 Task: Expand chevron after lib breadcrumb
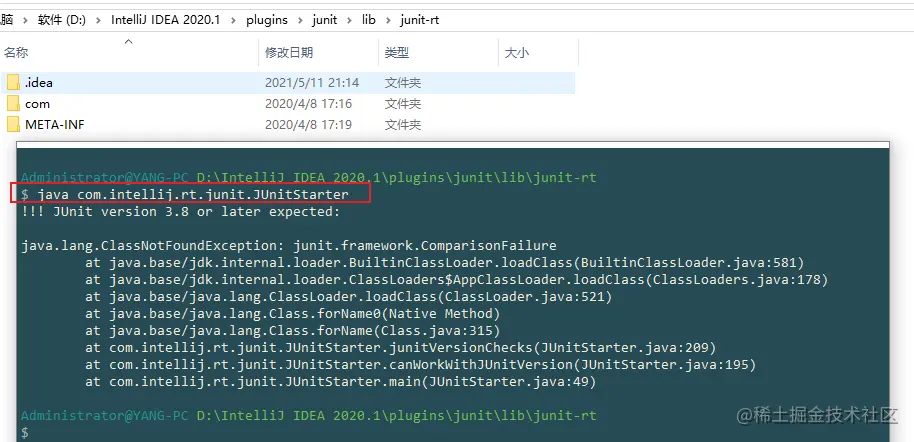(x=388, y=20)
